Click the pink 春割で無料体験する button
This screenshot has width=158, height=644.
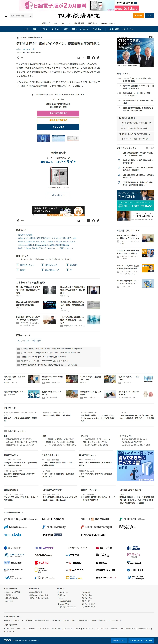point(58,113)
